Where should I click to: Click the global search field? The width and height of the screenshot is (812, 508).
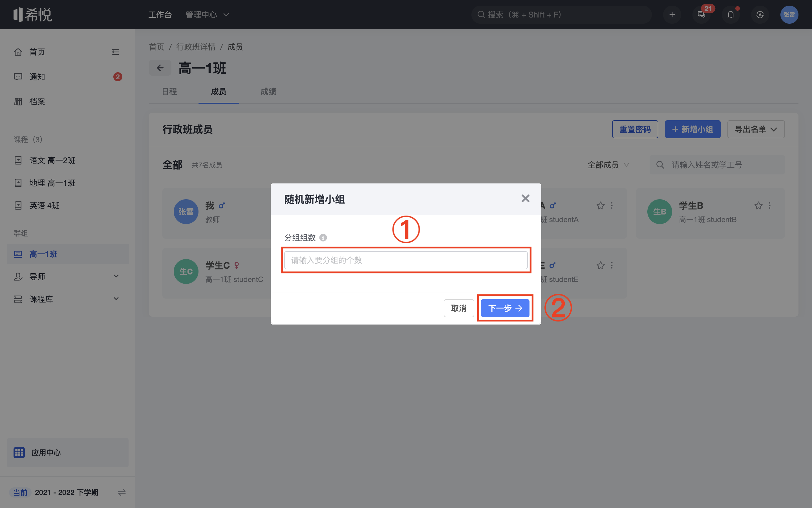[x=561, y=15]
